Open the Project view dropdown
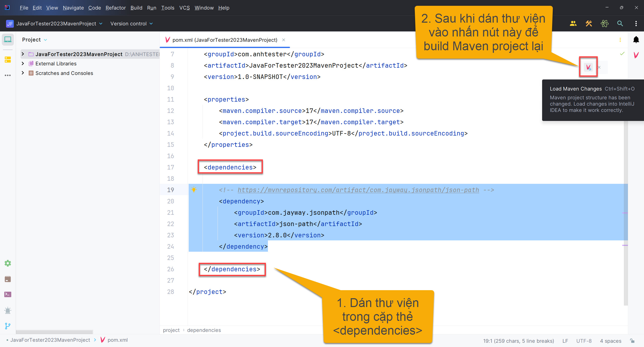Image resolution: width=644 pixels, height=347 pixels. pos(34,40)
